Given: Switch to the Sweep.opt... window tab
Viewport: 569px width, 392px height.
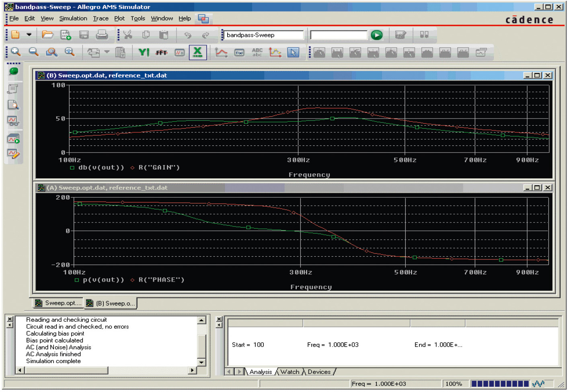Looking at the screenshot, I should tap(58, 303).
